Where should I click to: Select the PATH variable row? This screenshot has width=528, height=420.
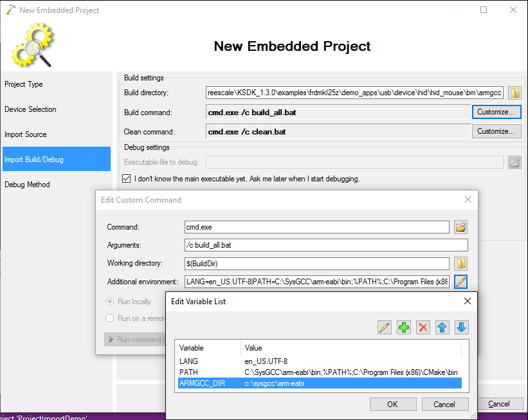[x=320, y=372]
